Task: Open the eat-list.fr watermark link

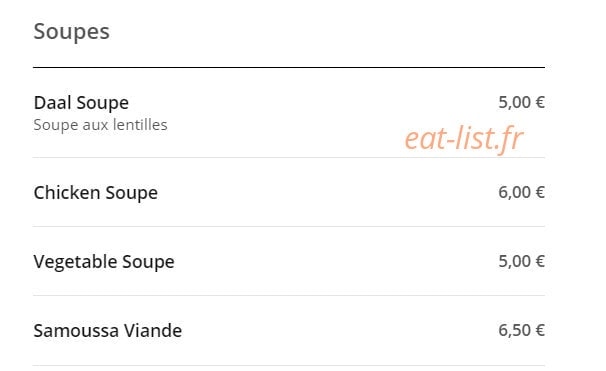Action: (464, 138)
